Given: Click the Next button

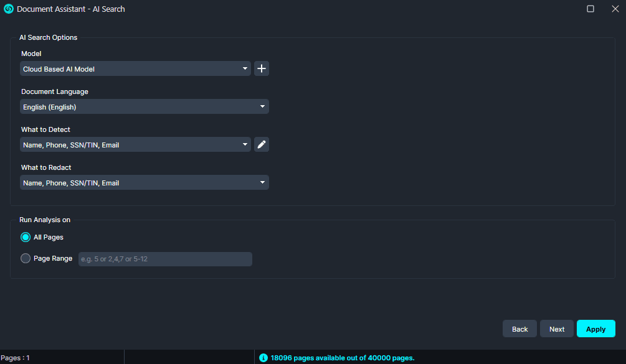Looking at the screenshot, I should pos(556,329).
